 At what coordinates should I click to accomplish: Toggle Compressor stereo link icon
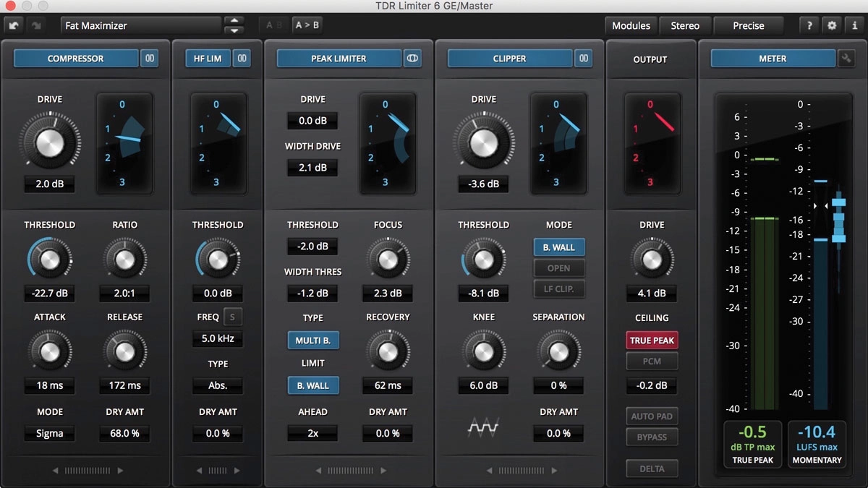click(x=150, y=59)
